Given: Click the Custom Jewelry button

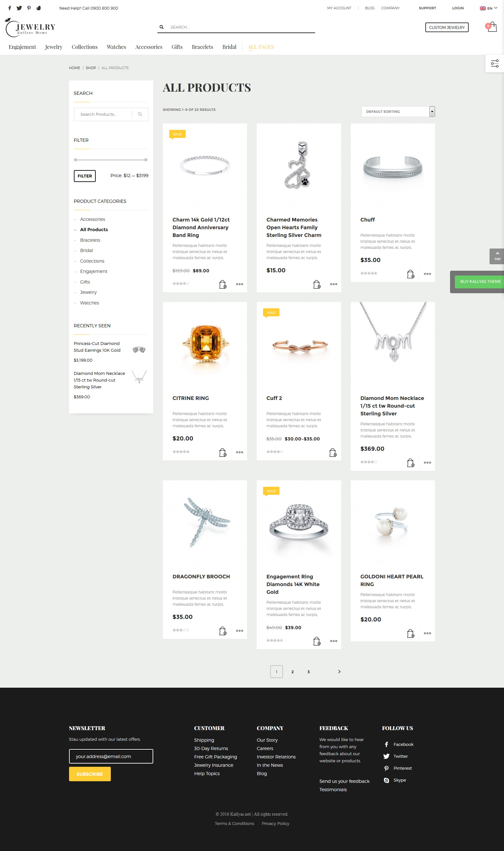Looking at the screenshot, I should pos(447,28).
